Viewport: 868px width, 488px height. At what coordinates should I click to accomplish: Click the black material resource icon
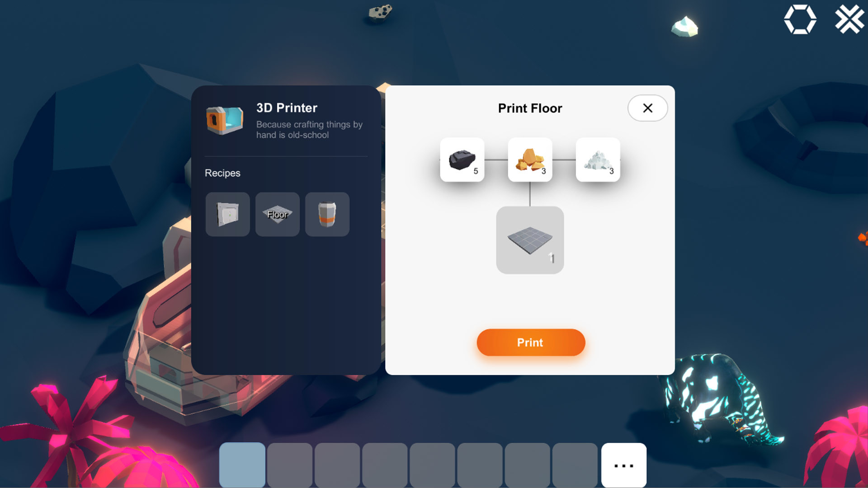click(x=462, y=159)
